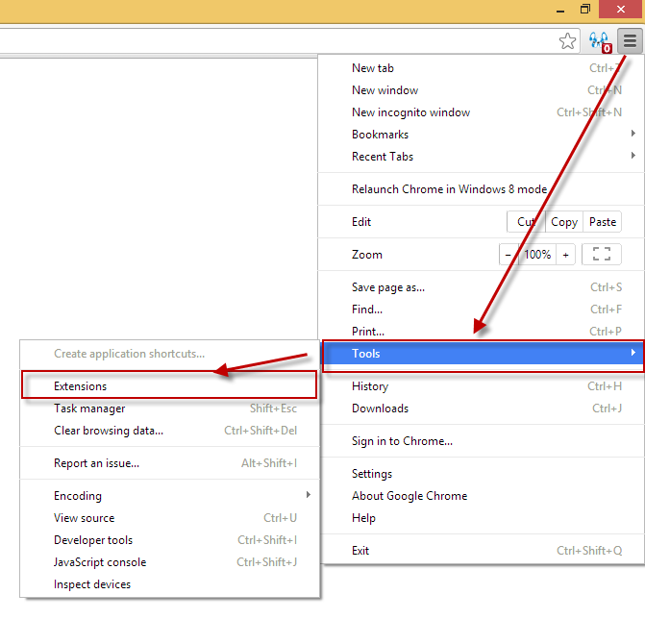Screen dimensions: 645x644
Task: Decrease zoom with the minus button
Action: (x=509, y=255)
